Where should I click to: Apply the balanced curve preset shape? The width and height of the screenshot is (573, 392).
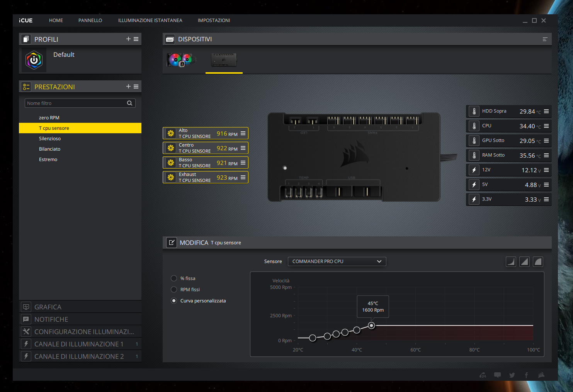click(524, 262)
